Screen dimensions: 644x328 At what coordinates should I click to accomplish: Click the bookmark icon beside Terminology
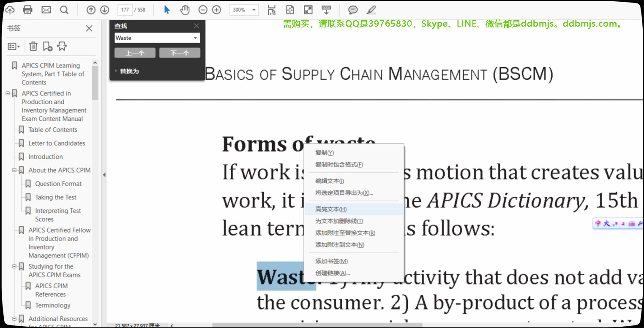coord(28,306)
